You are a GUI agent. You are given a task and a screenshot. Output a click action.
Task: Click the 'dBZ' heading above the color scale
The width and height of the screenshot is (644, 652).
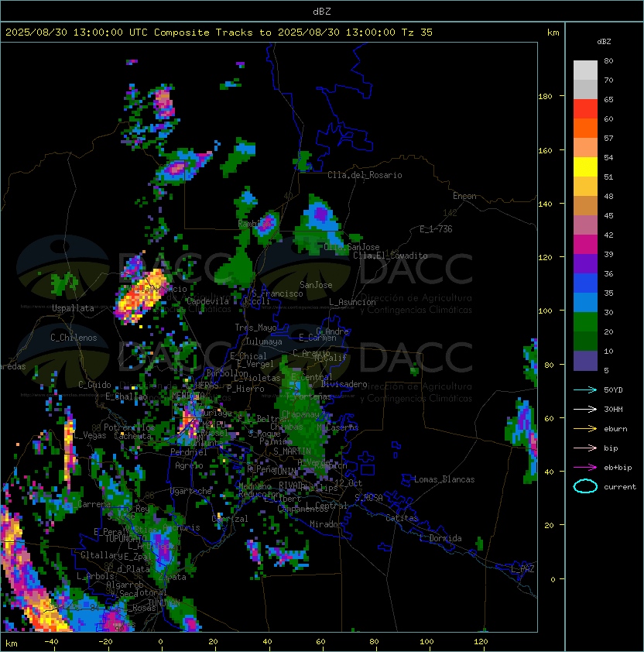pyautogui.click(x=604, y=42)
